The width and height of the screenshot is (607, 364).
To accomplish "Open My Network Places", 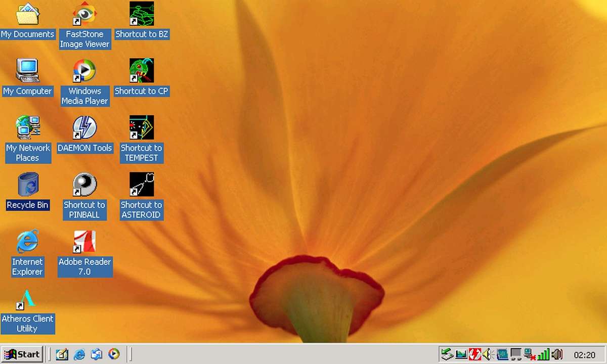I will pos(28,128).
